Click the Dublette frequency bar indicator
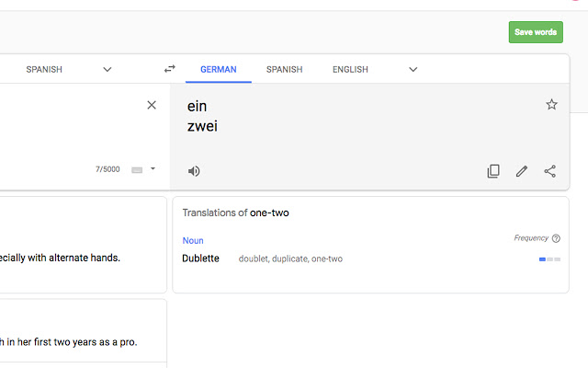The height and width of the screenshot is (368, 588). [548, 259]
